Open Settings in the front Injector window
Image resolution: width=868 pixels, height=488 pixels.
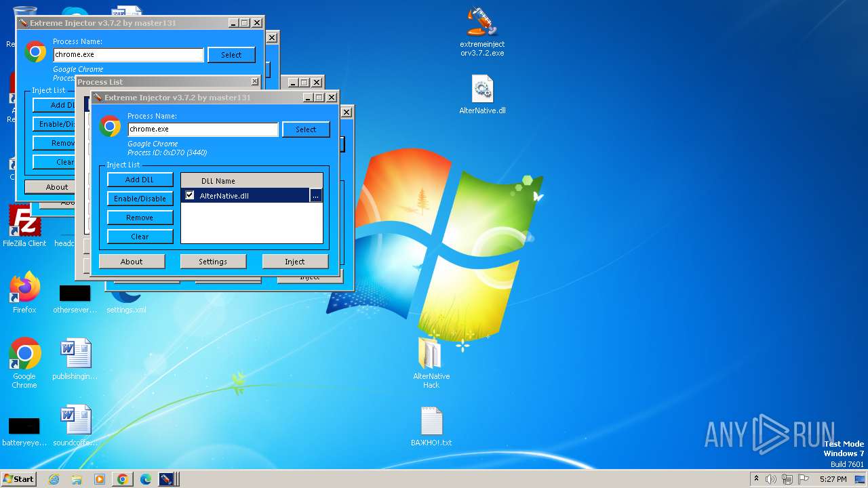[x=213, y=262]
